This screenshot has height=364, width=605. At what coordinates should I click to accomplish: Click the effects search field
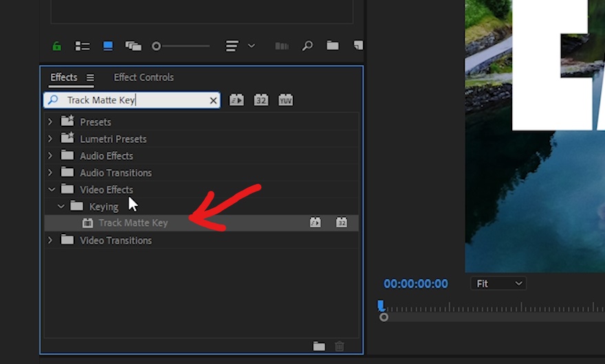point(131,100)
